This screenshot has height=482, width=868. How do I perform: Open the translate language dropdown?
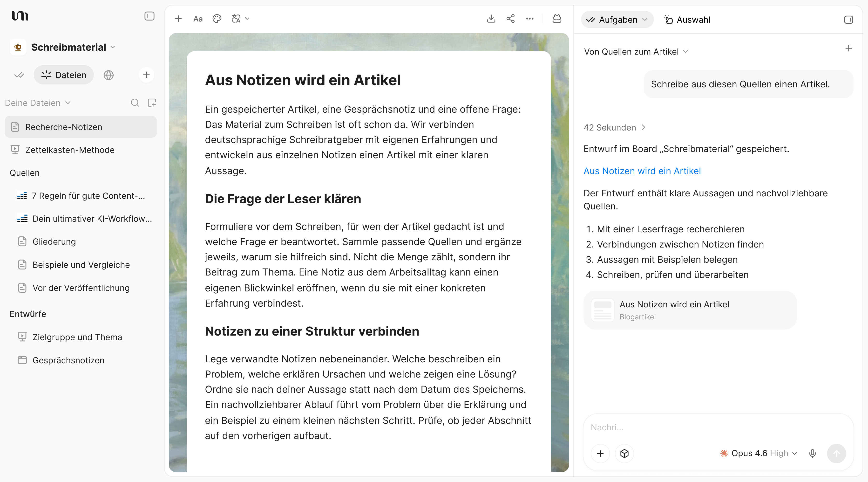point(240,19)
